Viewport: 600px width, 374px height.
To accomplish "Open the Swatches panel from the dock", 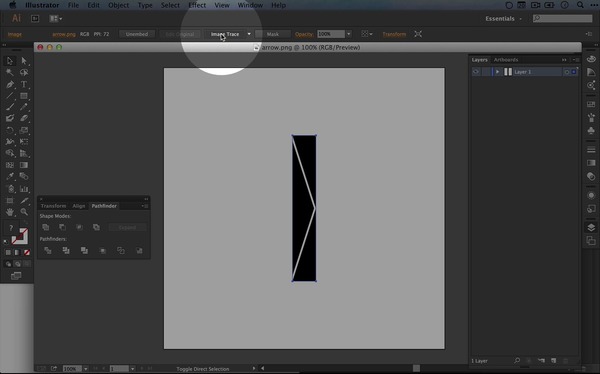I will tap(591, 104).
